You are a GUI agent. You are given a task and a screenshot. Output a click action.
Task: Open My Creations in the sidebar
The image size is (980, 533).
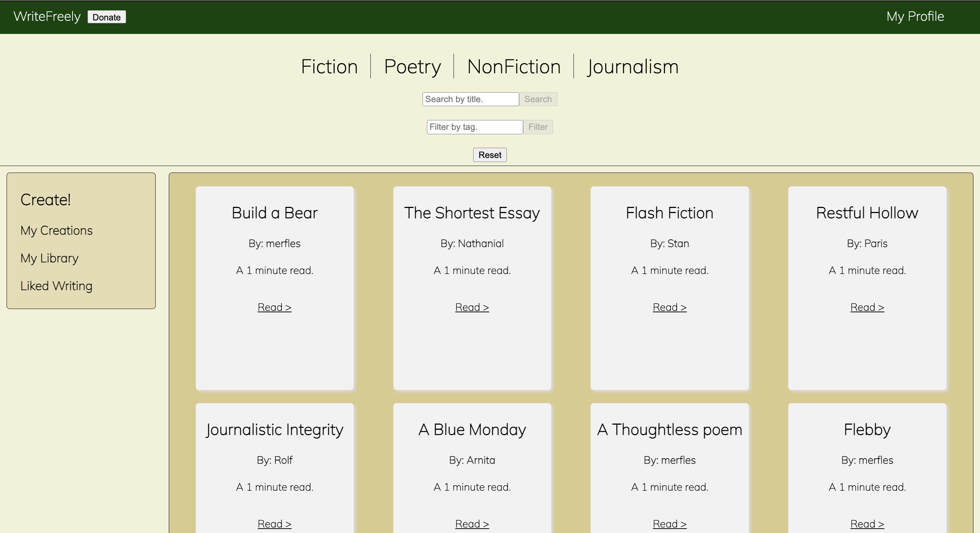click(56, 230)
